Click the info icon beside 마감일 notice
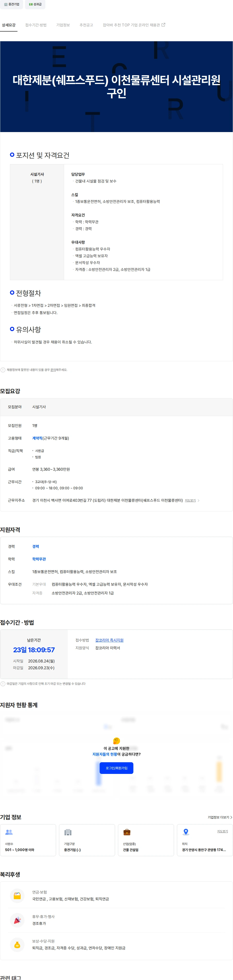 pos(3,684)
